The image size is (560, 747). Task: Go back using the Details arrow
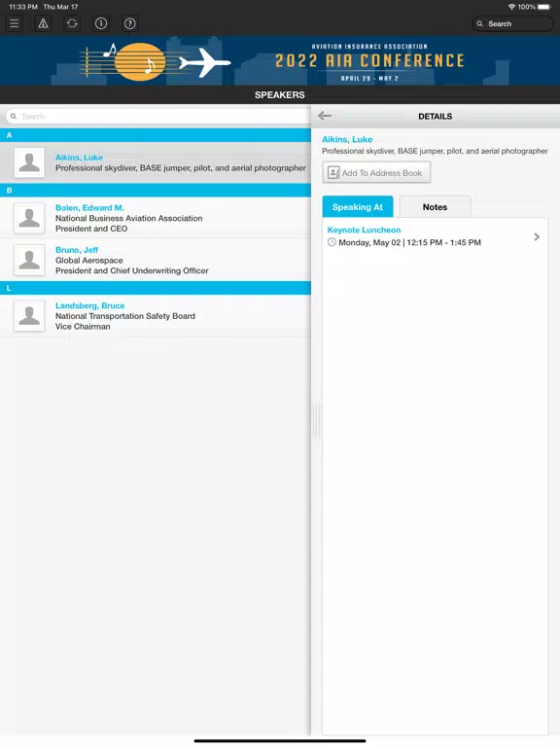[x=325, y=116]
